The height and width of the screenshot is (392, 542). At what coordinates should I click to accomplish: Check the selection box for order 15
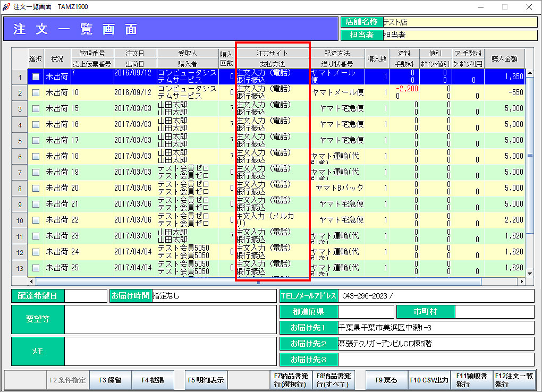[x=36, y=109]
